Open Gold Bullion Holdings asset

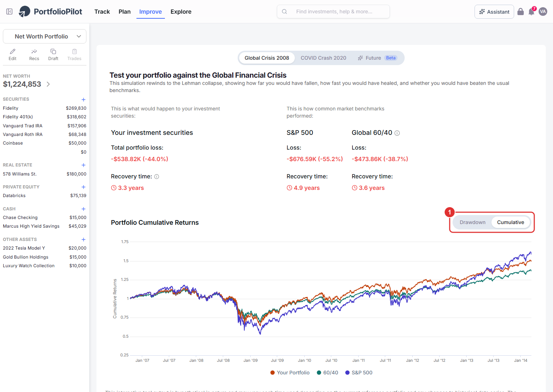click(45, 257)
